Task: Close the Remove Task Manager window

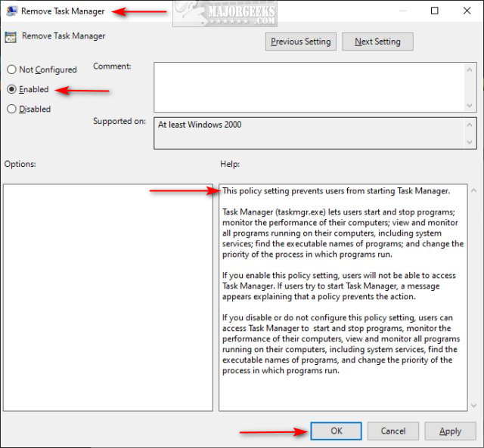Action: [x=467, y=11]
